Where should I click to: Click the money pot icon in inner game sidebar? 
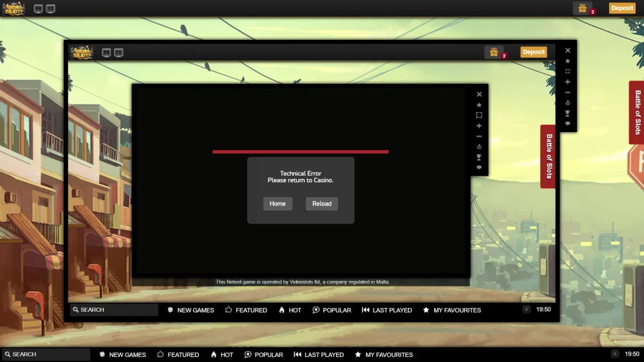point(479,147)
